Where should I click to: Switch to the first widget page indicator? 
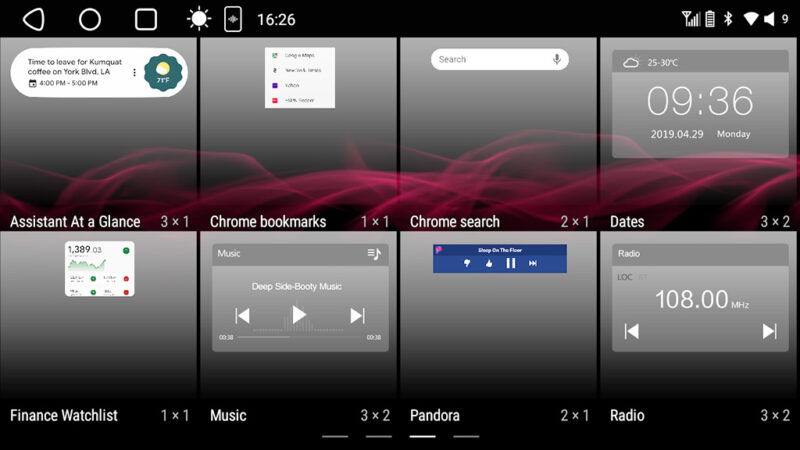point(335,436)
